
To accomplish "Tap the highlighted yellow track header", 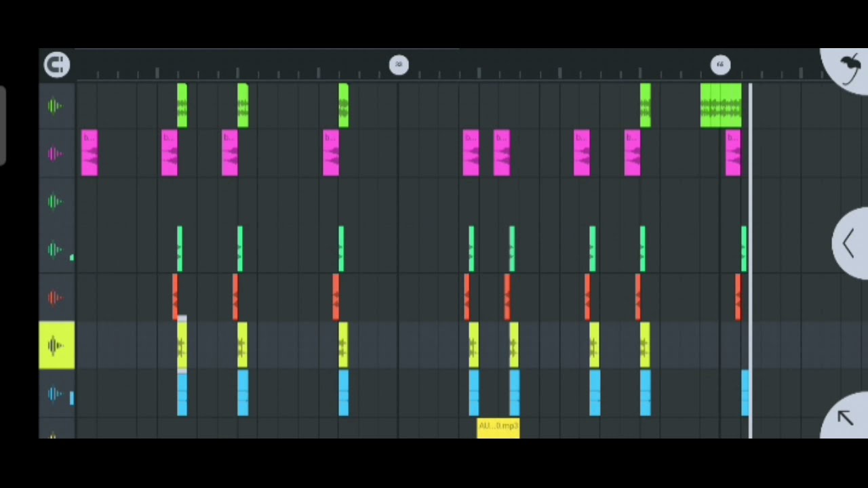I will (57, 346).
